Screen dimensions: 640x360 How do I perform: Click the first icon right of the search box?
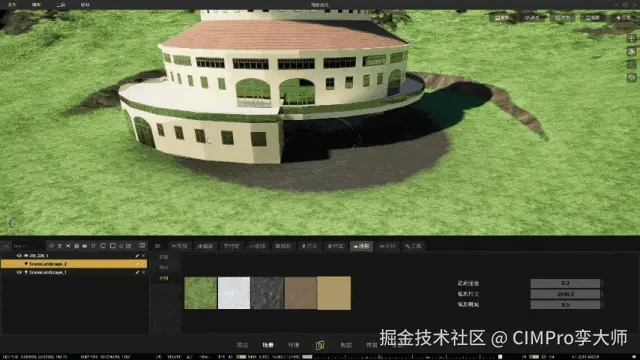point(51,246)
